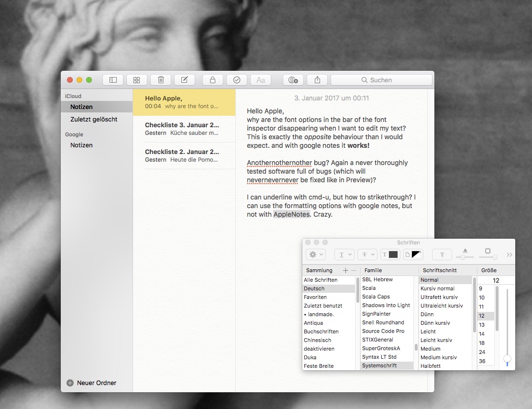Open strikethrough style dropdown in Schriften
This screenshot has height=409, width=532.
point(367,254)
